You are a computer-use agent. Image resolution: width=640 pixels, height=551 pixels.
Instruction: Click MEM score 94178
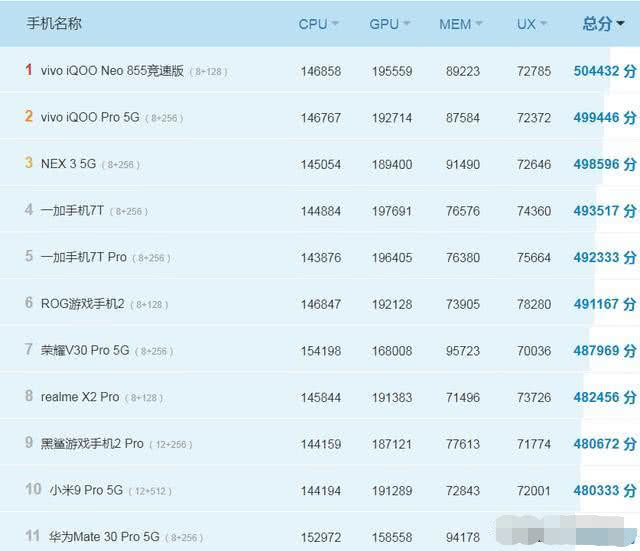pyautogui.click(x=463, y=537)
